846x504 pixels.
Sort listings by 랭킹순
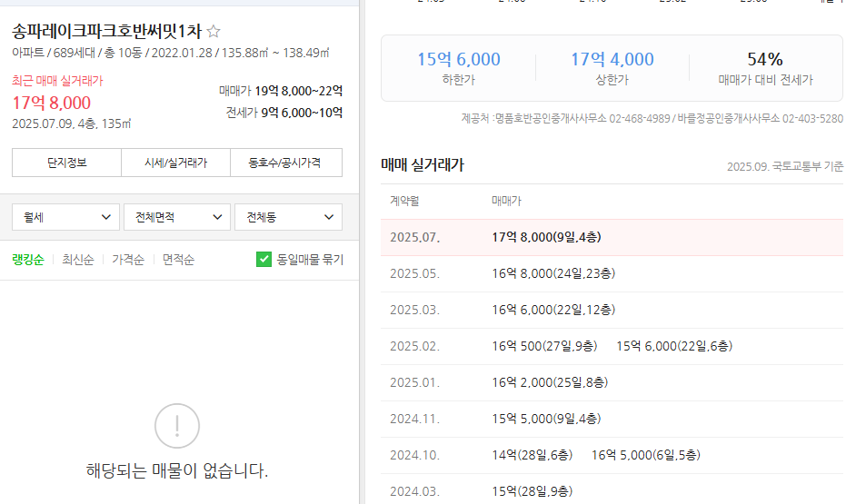coord(28,260)
